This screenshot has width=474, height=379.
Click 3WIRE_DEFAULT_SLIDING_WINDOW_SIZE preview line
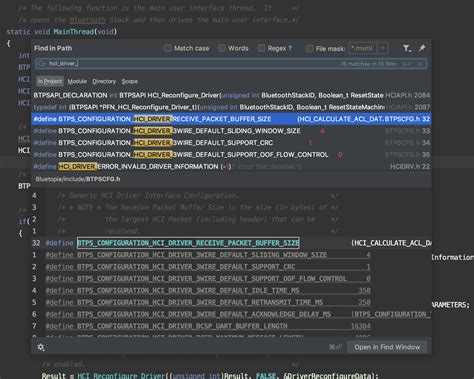208,255
